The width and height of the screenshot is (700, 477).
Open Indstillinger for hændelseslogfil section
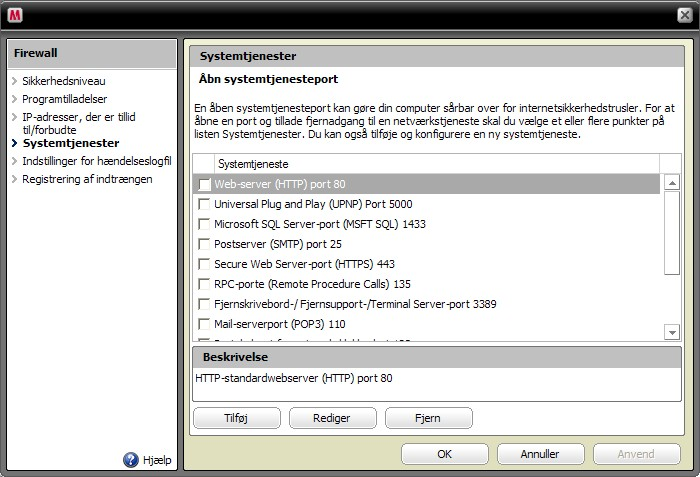pyautogui.click(x=96, y=161)
